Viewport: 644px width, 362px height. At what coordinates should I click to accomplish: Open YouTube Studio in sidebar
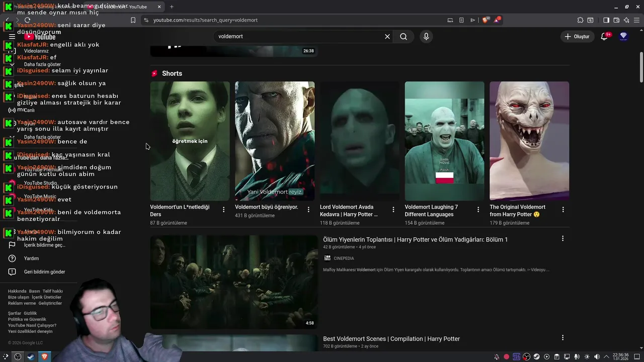tap(40, 183)
